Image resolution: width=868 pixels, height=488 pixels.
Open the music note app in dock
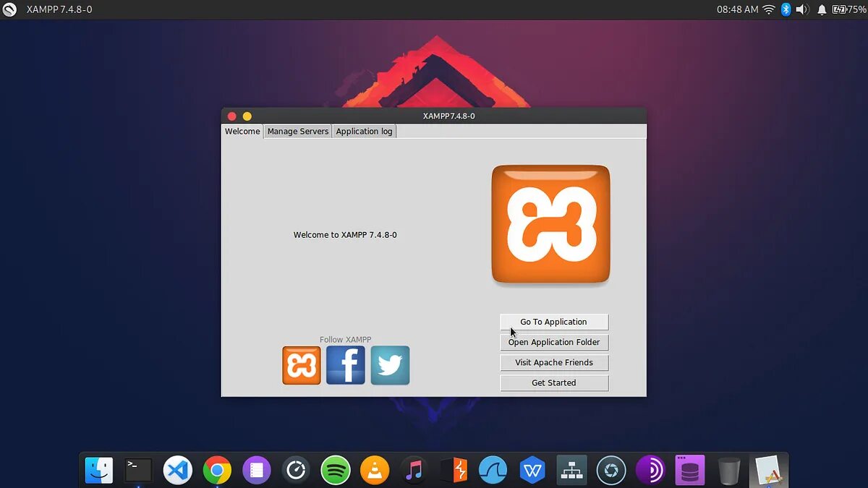click(x=414, y=471)
